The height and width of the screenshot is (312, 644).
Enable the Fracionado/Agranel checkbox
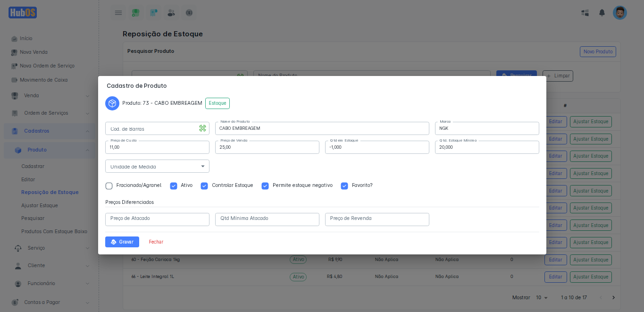coord(109,186)
